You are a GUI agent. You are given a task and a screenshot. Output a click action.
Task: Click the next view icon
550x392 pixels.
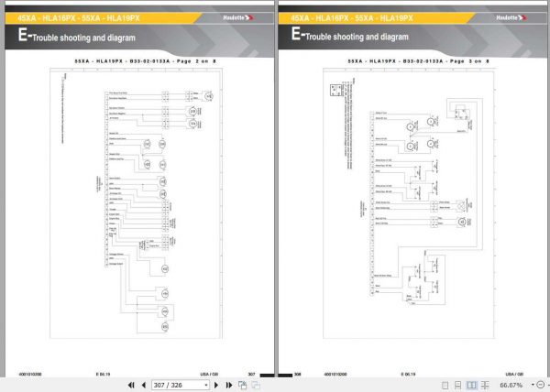click(256, 385)
